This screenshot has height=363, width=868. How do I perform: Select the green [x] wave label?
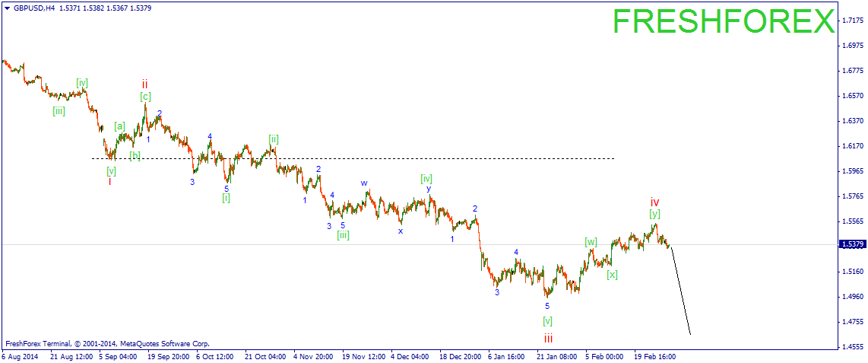(612, 274)
